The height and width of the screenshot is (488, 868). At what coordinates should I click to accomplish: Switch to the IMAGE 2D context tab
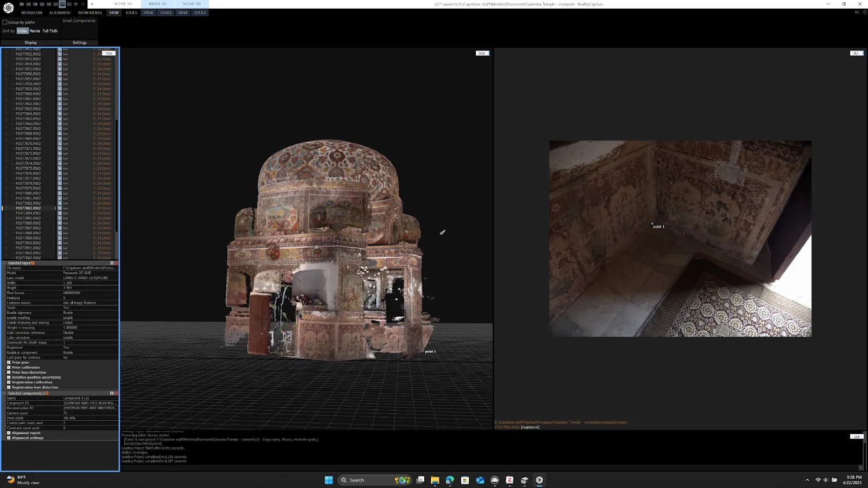pos(157,4)
